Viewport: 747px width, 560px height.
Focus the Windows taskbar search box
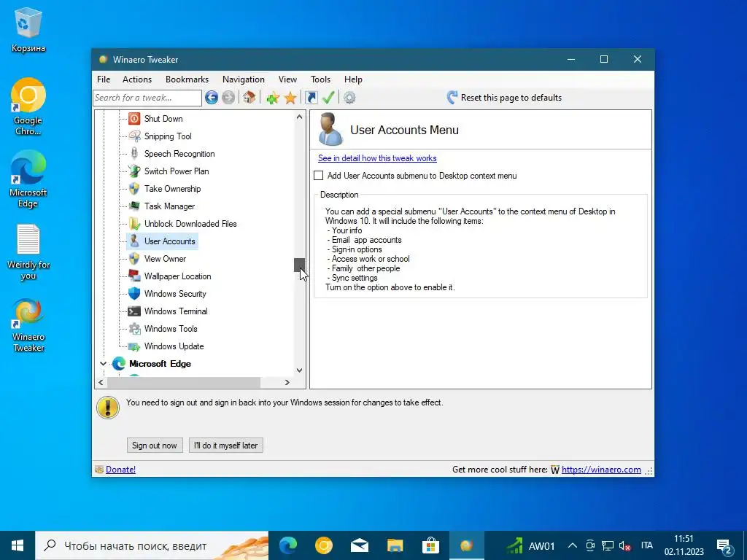[x=152, y=545]
